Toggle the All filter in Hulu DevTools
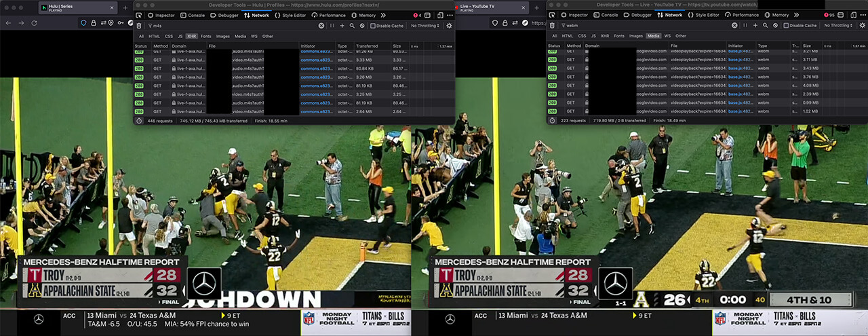The height and width of the screenshot is (336, 868). [x=141, y=36]
